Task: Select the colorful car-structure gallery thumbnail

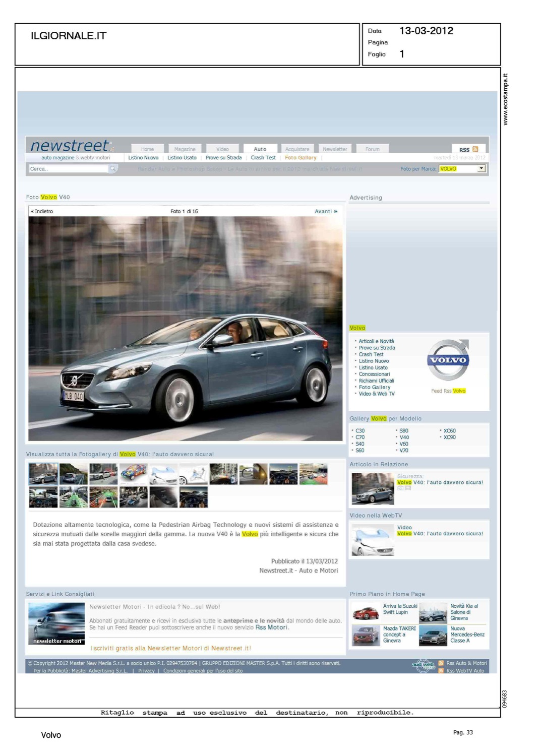Action: [134, 474]
